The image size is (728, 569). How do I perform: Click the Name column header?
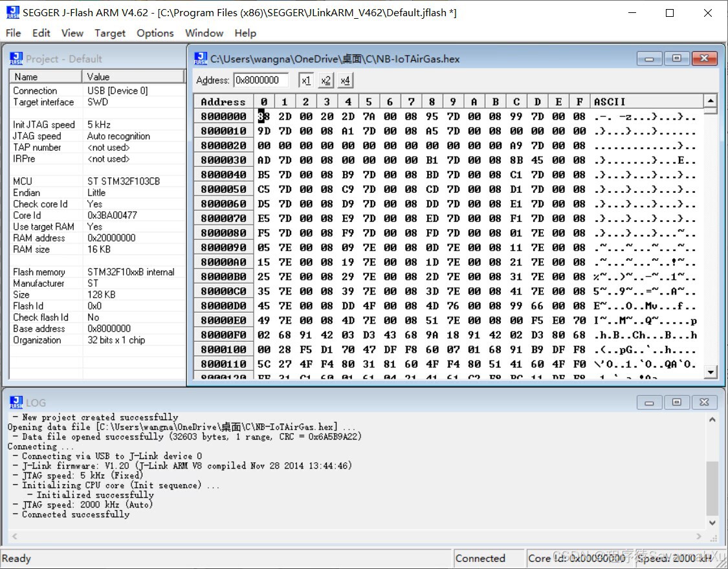pyautogui.click(x=45, y=76)
